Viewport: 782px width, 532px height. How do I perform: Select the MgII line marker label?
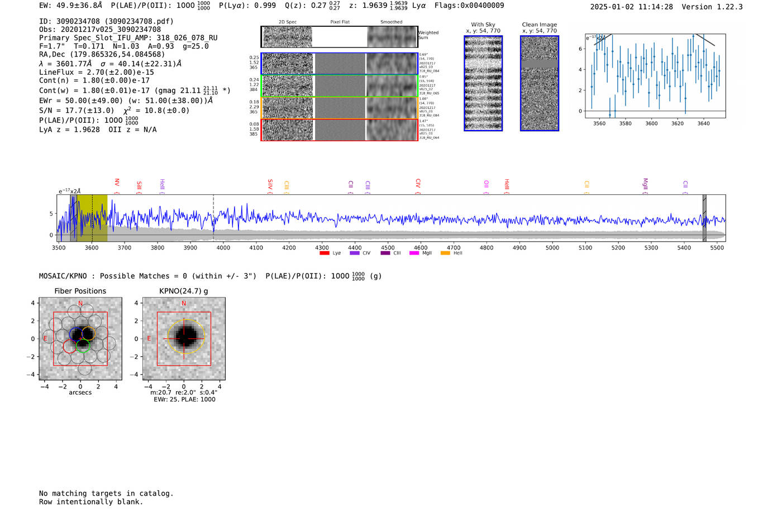click(x=645, y=184)
